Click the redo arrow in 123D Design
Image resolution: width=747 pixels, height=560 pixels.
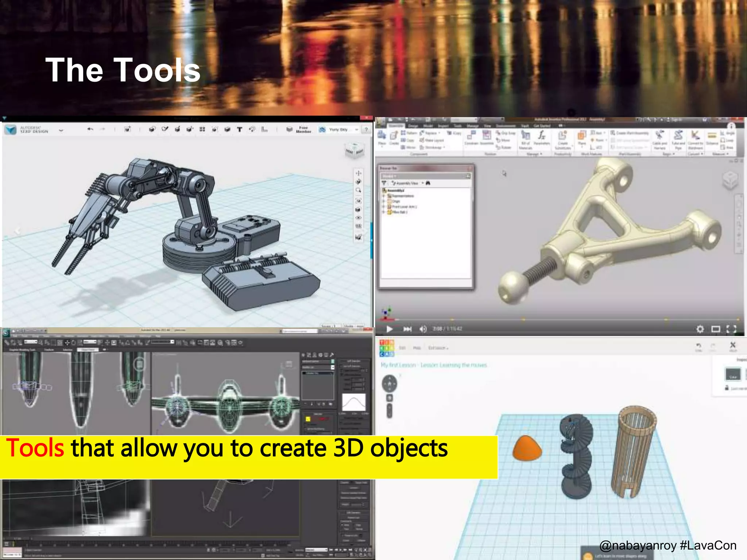[102, 129]
